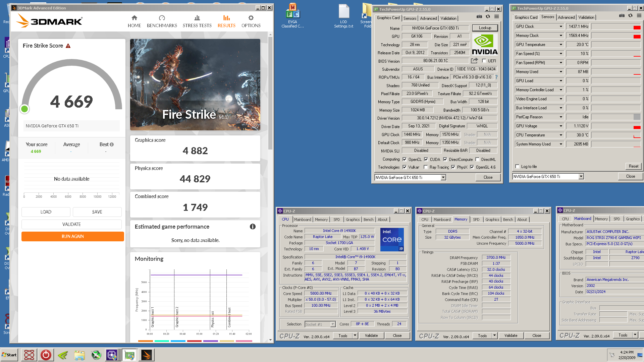The image size is (644, 362).
Task: Toggle the DirectCompute checkbox
Action: (445, 160)
